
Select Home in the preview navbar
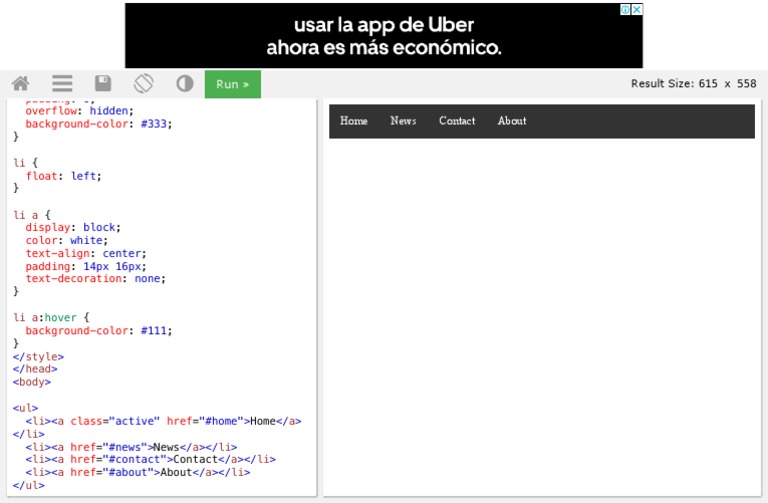[x=354, y=121]
